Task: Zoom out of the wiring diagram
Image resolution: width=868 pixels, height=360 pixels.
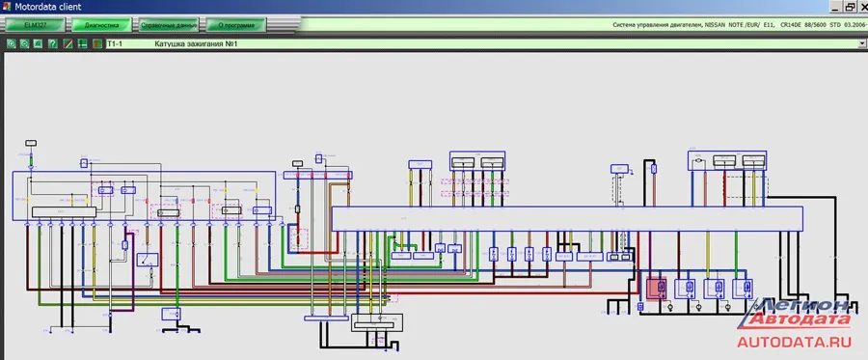Action: (25, 43)
